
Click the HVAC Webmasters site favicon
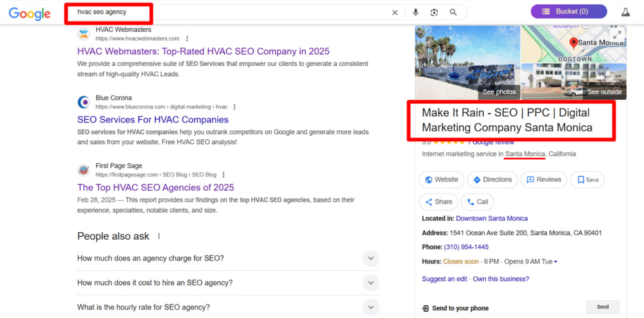pyautogui.click(x=84, y=34)
